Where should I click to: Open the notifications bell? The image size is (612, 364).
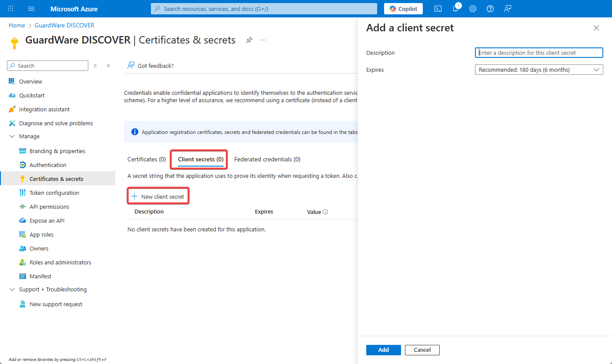point(455,9)
